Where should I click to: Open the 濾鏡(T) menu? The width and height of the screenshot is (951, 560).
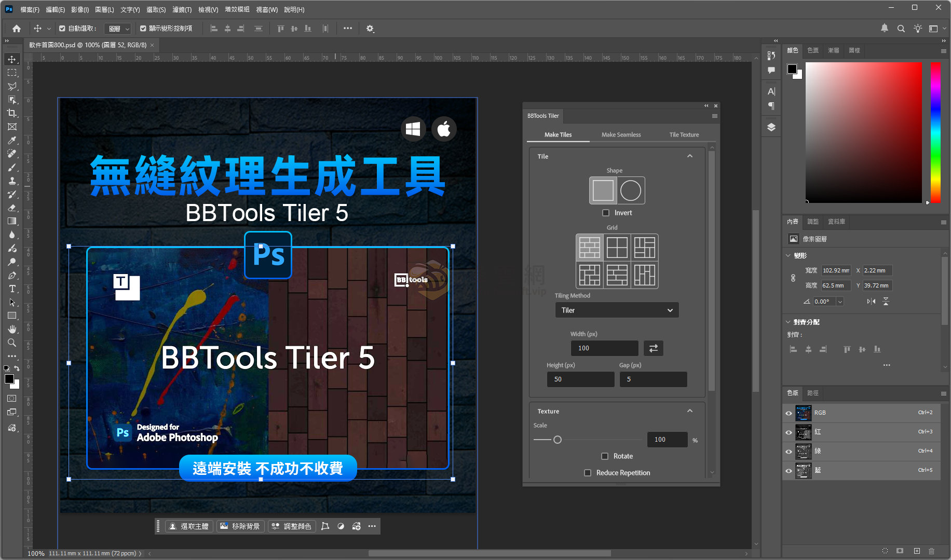[x=182, y=9]
